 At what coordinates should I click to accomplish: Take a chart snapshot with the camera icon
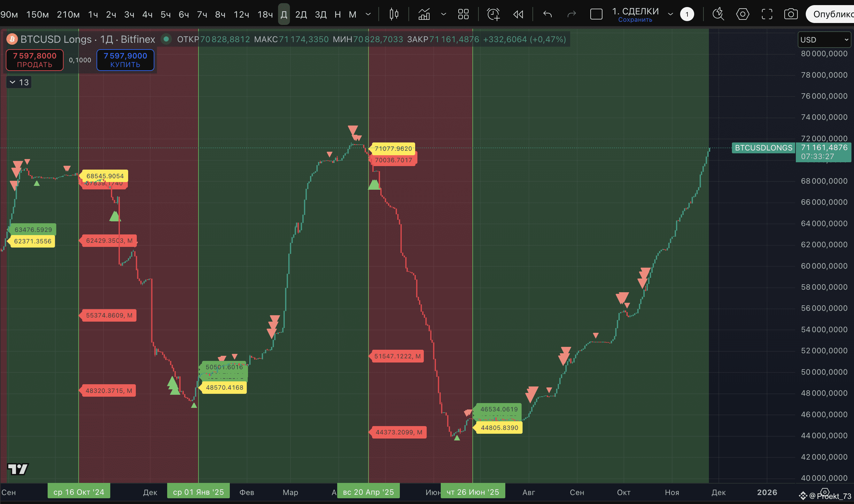coord(791,14)
